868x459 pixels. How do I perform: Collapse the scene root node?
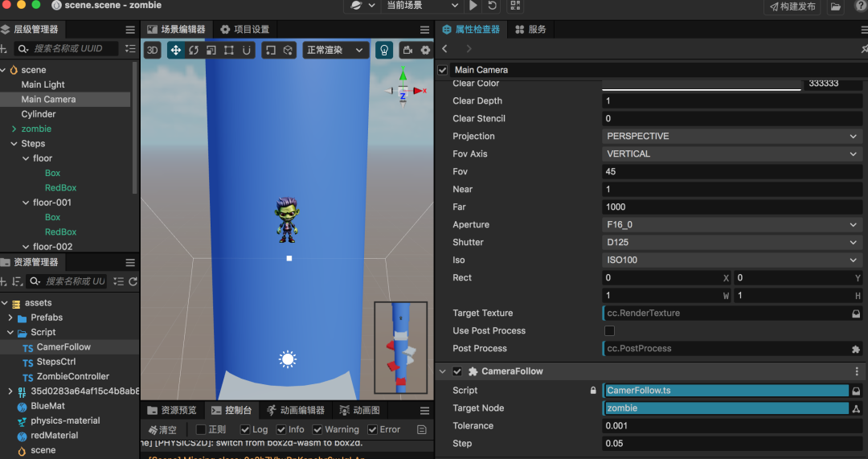tap(3, 70)
